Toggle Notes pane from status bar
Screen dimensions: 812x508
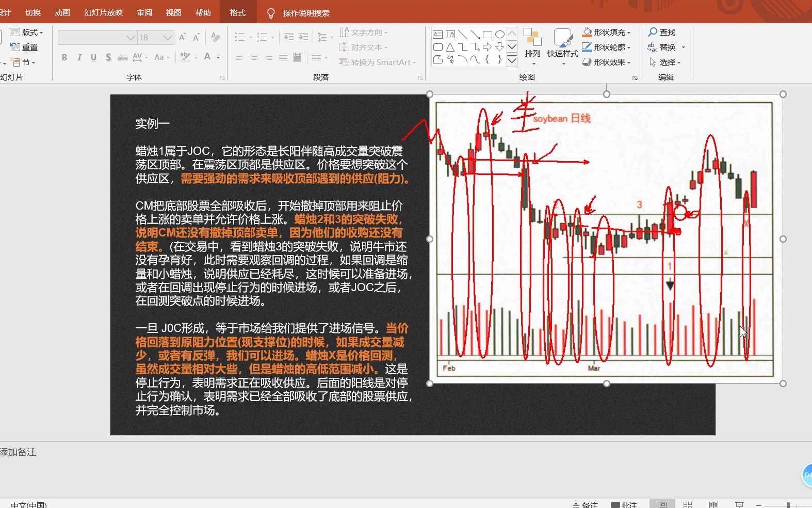[x=585, y=504]
